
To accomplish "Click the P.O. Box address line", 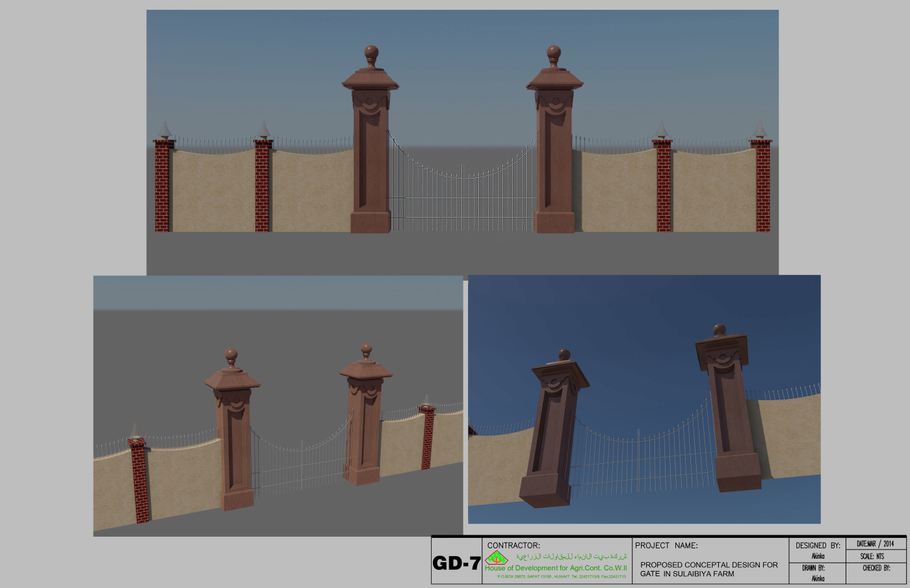I will coord(561,576).
